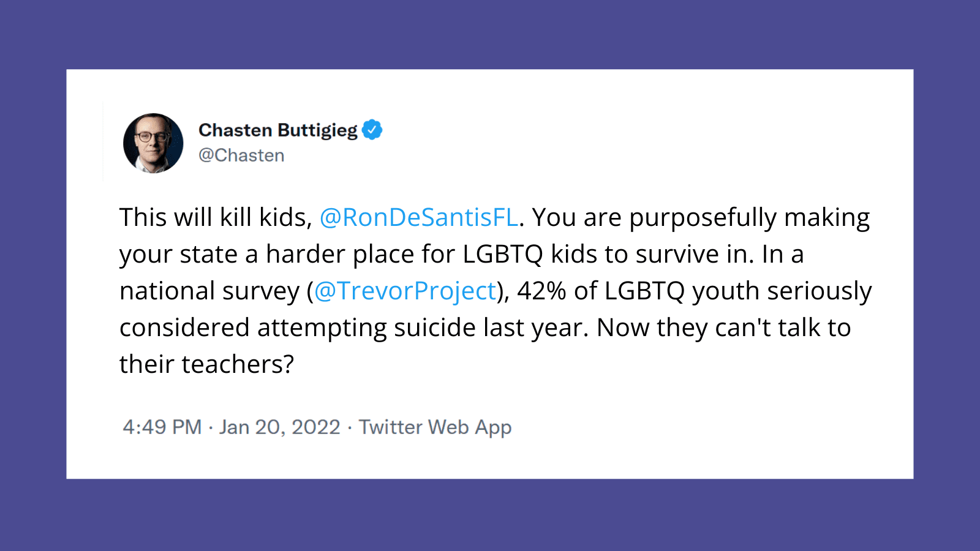Screen dimensions: 980x551
Task: Click "your state" at the second line start
Action: click(178, 254)
